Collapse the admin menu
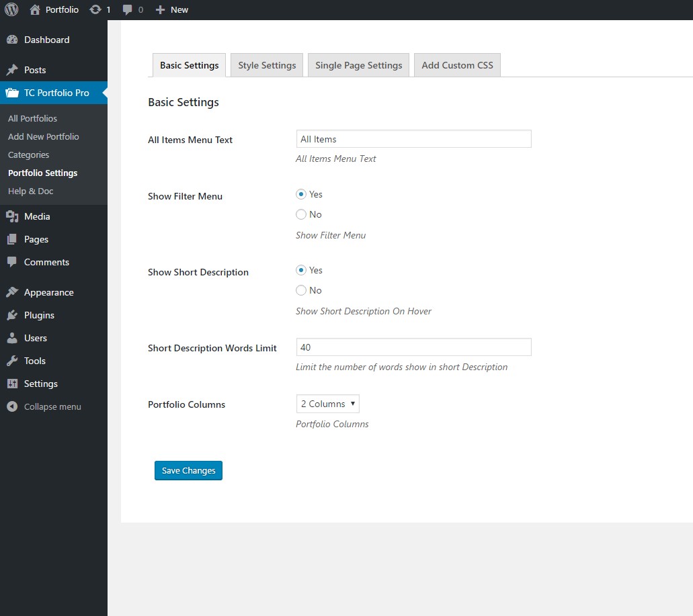 (54, 406)
